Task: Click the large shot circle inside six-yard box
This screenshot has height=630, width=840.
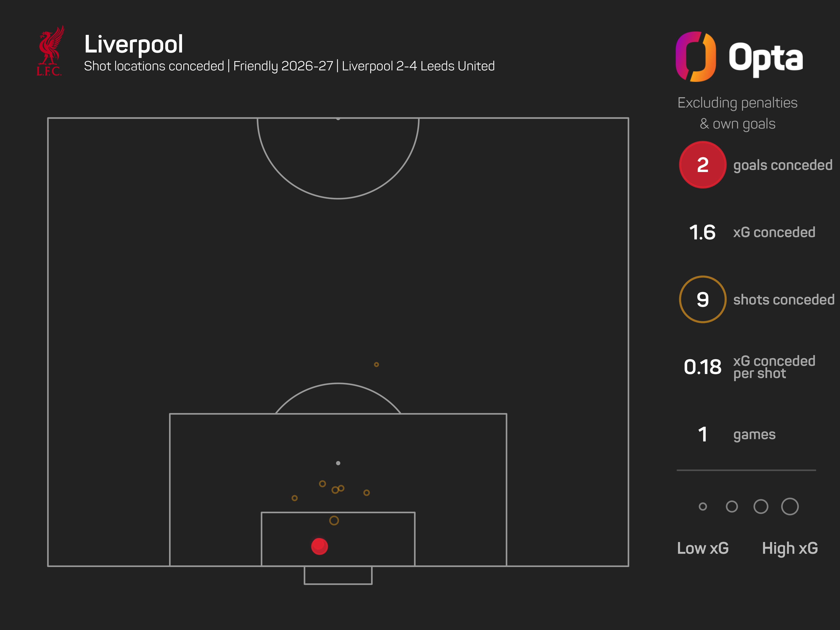Action: coord(334,521)
